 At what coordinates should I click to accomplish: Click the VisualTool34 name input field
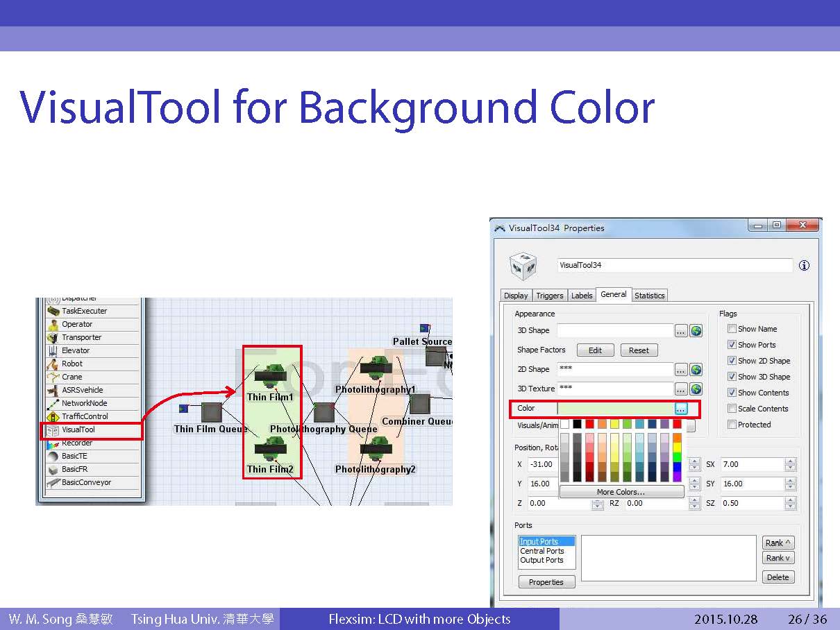tap(675, 265)
